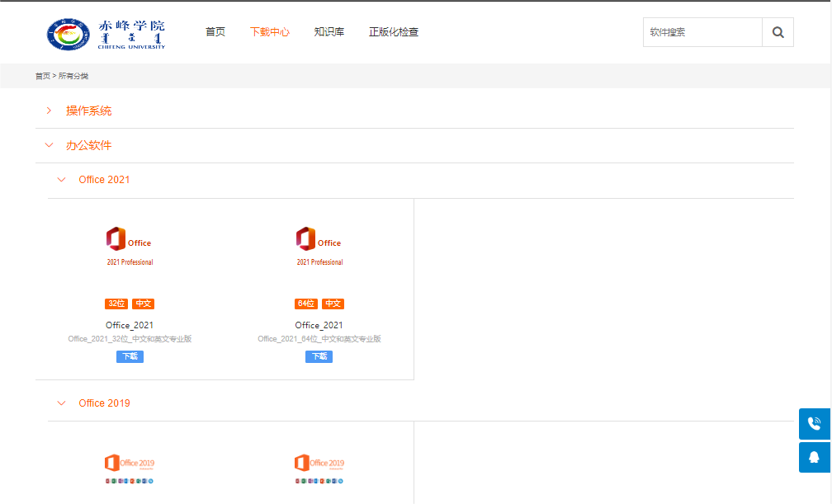Open 知识库 in navigation menu
The height and width of the screenshot is (504, 832).
coord(329,32)
